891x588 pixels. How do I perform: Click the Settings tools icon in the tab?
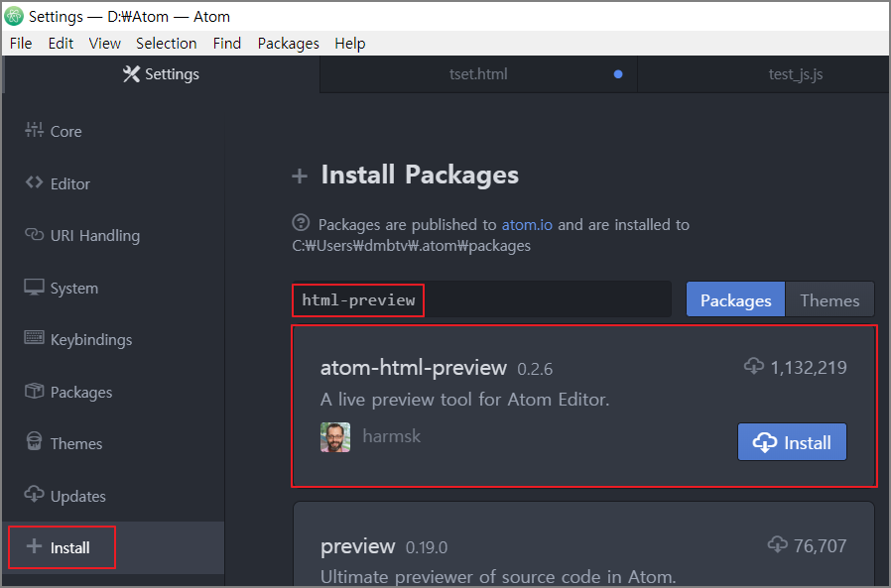[131, 73]
